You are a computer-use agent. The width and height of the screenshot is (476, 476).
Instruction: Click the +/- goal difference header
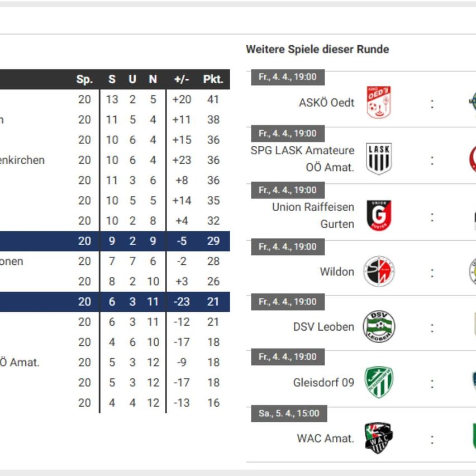click(x=182, y=79)
